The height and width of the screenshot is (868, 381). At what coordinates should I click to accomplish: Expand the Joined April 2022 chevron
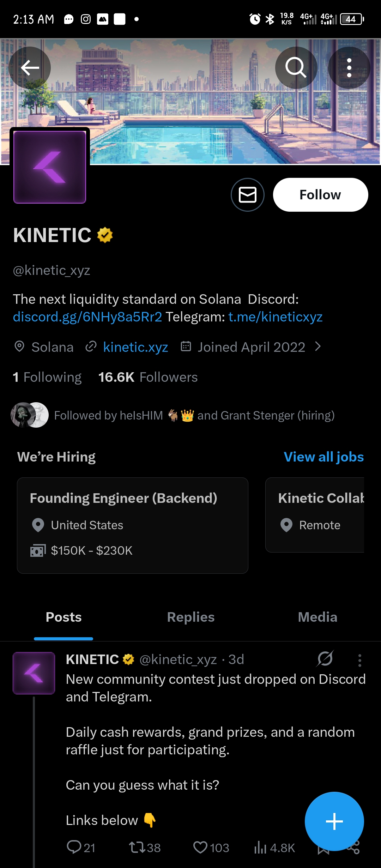(x=318, y=347)
